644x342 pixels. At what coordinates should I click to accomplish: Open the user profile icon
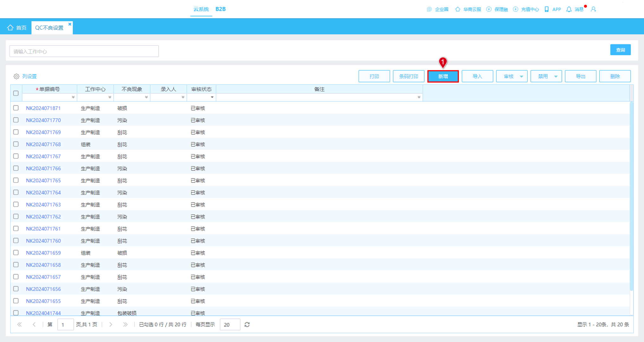pyautogui.click(x=594, y=9)
